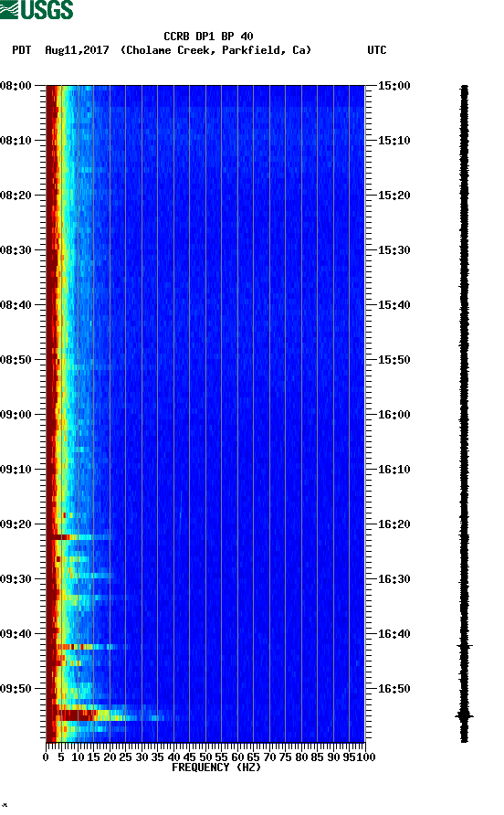Click the 15:20 UTC time label
The width and height of the screenshot is (504, 815).
pyautogui.click(x=394, y=196)
